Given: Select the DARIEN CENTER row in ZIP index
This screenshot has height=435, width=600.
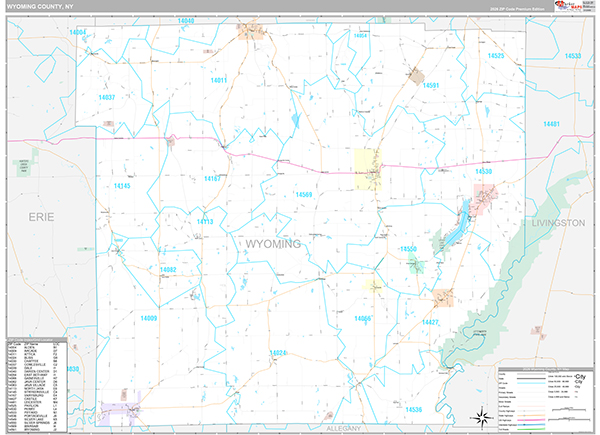Looking at the screenshot, I should [34, 371].
